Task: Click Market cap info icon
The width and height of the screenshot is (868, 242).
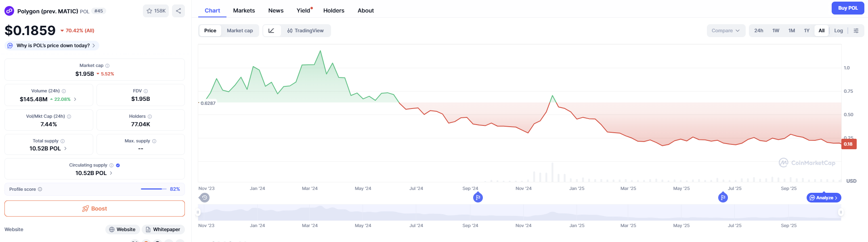Action: pyautogui.click(x=107, y=66)
